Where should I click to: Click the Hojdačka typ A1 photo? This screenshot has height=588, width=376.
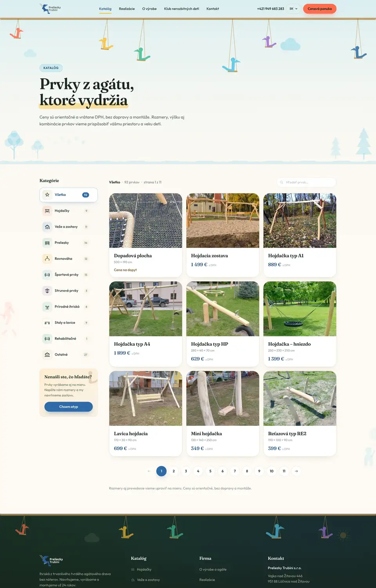point(300,220)
